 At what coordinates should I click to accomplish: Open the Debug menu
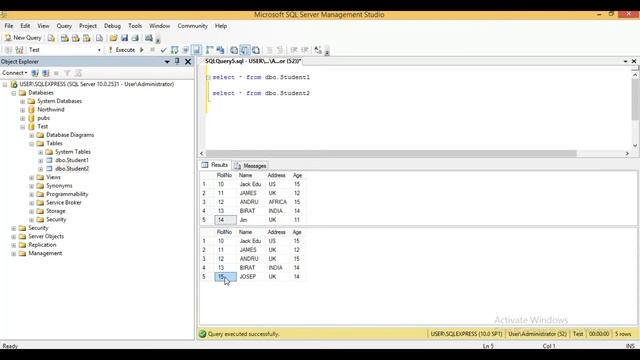pyautogui.click(x=112, y=26)
